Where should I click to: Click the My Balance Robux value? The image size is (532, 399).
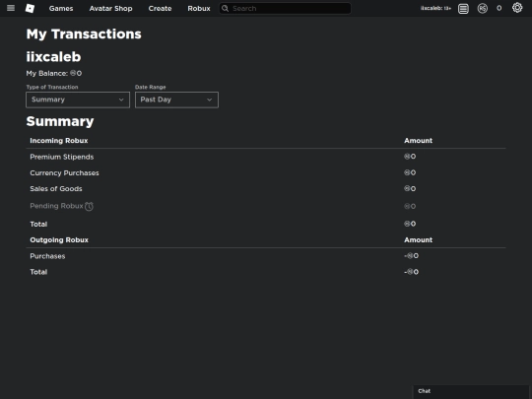point(76,73)
